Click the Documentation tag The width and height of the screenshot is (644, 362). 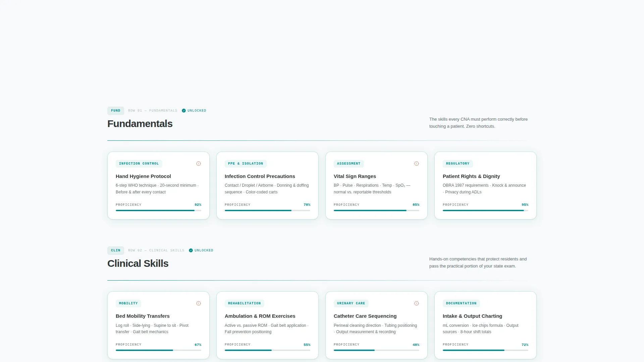[461, 303]
